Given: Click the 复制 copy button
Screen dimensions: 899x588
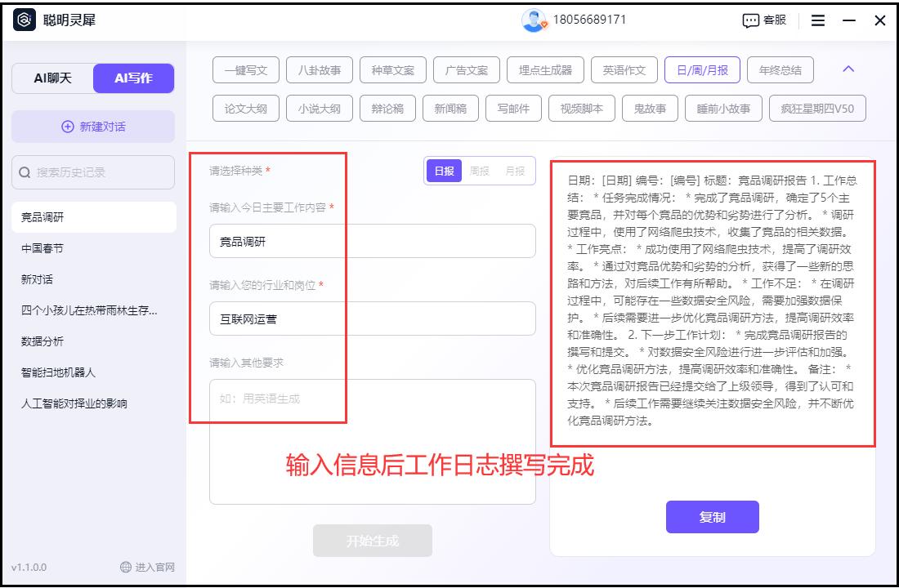Looking at the screenshot, I should (x=711, y=516).
